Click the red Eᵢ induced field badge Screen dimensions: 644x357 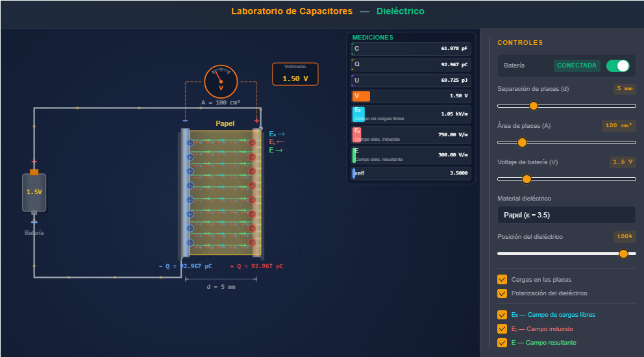pyautogui.click(x=358, y=134)
